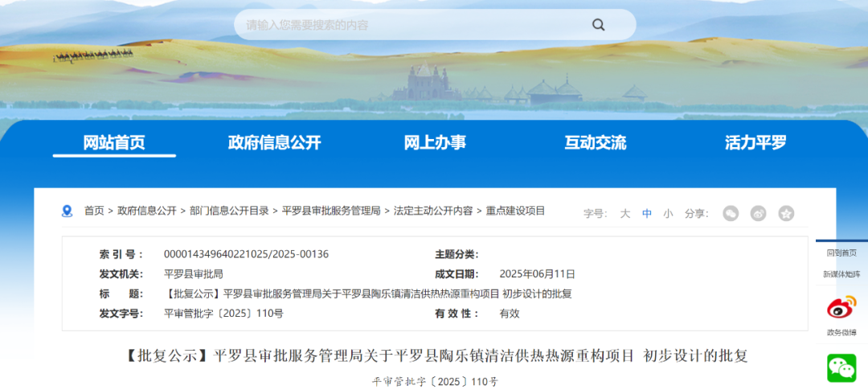Click the 标题 row title text in the table
868x390 pixels.
tap(368, 294)
